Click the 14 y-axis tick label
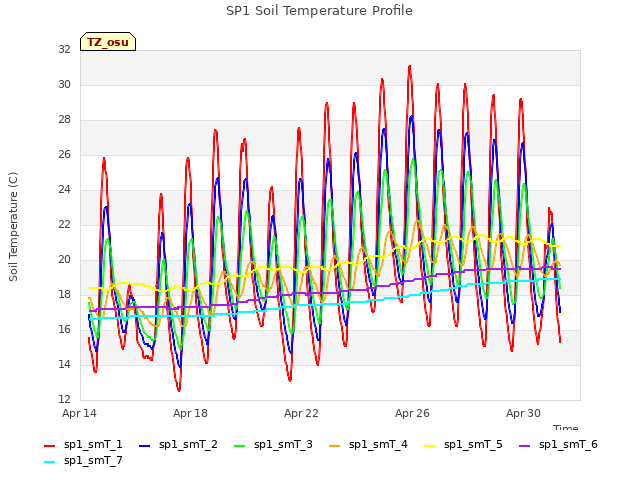Viewport: 640px width, 480px height. click(64, 364)
